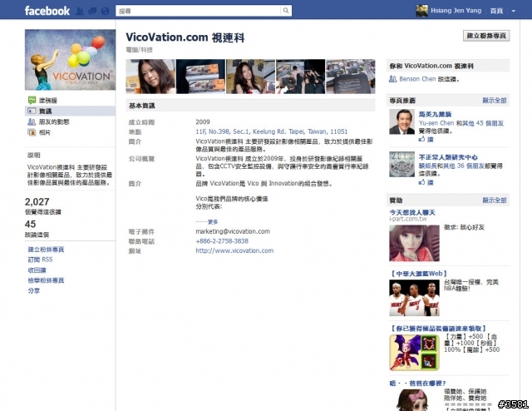Open account dropdown arrow in header
532x411 pixels.
pyautogui.click(x=514, y=11)
